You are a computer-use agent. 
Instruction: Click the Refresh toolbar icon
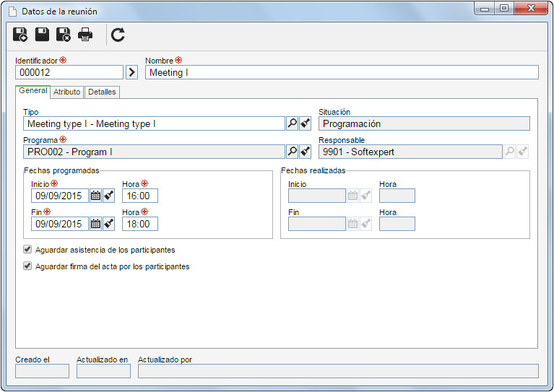coord(118,35)
